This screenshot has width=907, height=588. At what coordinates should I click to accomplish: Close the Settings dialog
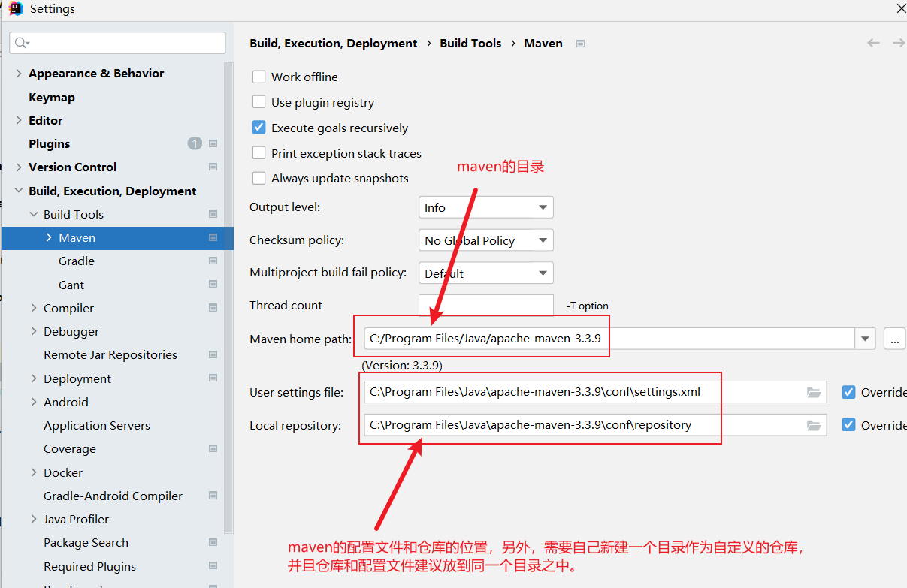[900, 8]
